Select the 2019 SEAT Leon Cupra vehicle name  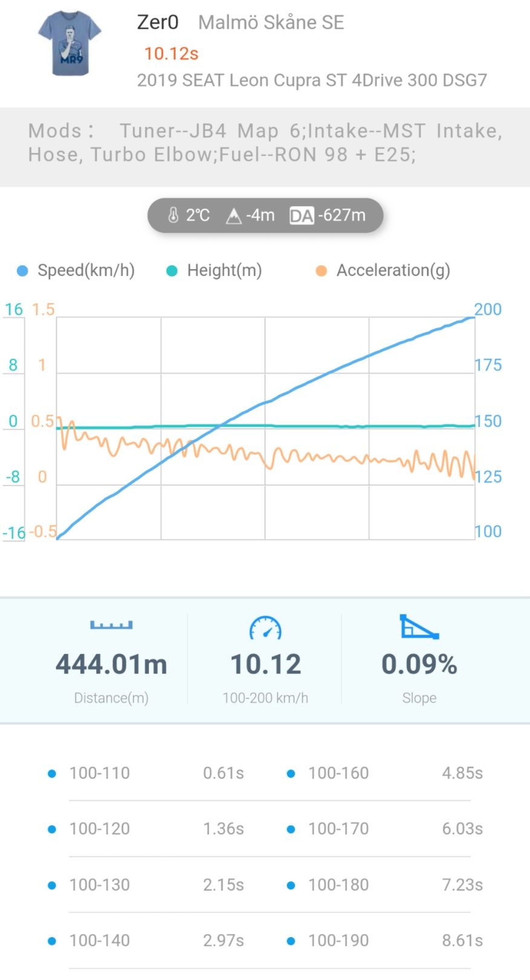(312, 80)
